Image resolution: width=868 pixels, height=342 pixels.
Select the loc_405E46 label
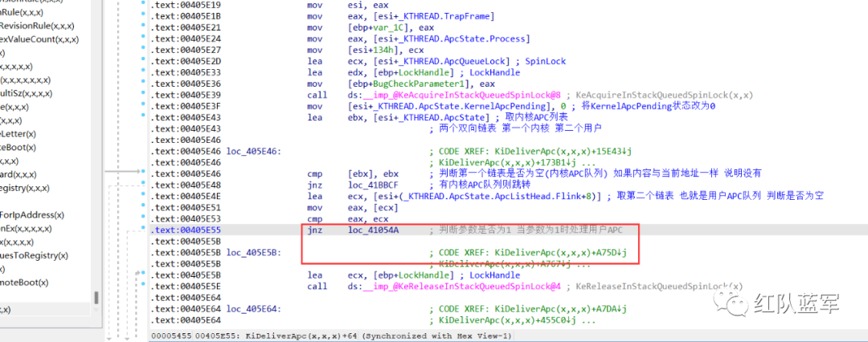click(x=253, y=151)
